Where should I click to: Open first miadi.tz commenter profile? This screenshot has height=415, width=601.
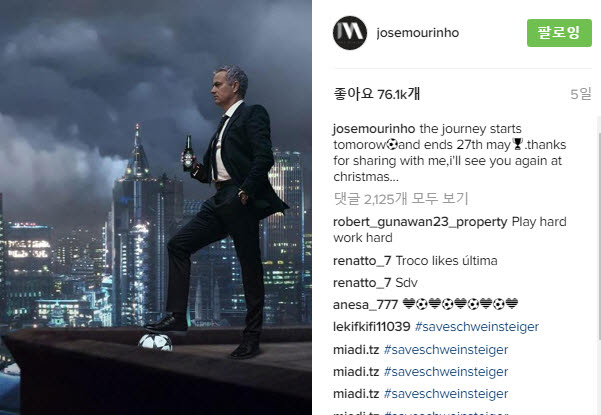click(x=356, y=350)
